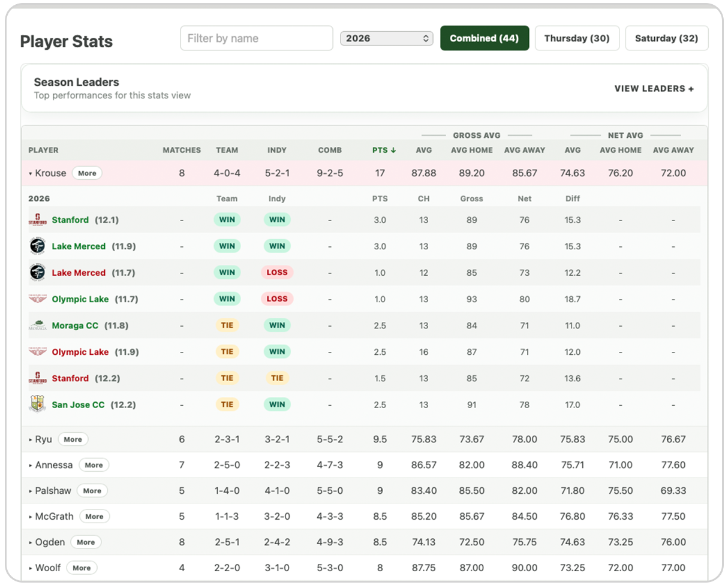The width and height of the screenshot is (728, 585).
Task: Click the Player Stats page title
Action: click(67, 41)
